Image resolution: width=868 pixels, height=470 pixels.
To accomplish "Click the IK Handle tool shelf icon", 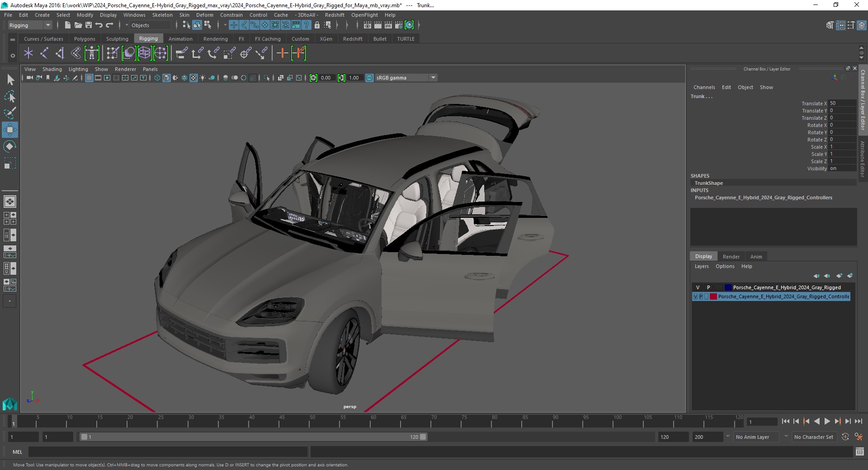I will (x=60, y=53).
